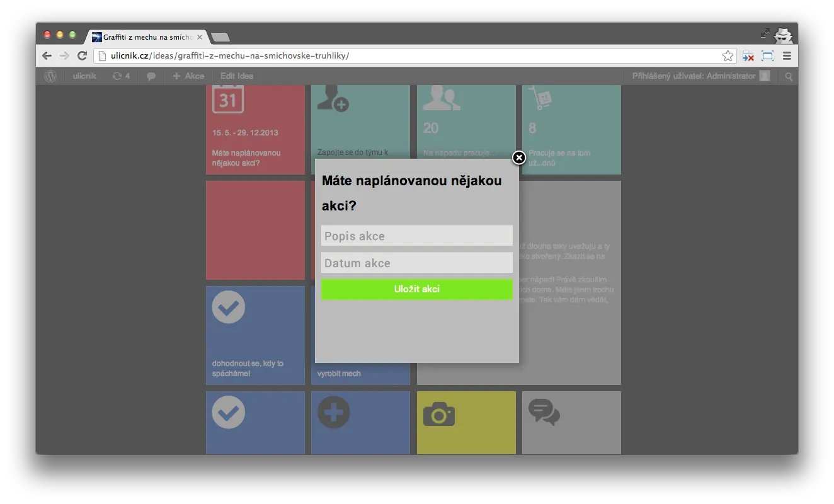Click the admin bar search magnifier
This screenshot has width=834, height=504.
coord(788,76)
